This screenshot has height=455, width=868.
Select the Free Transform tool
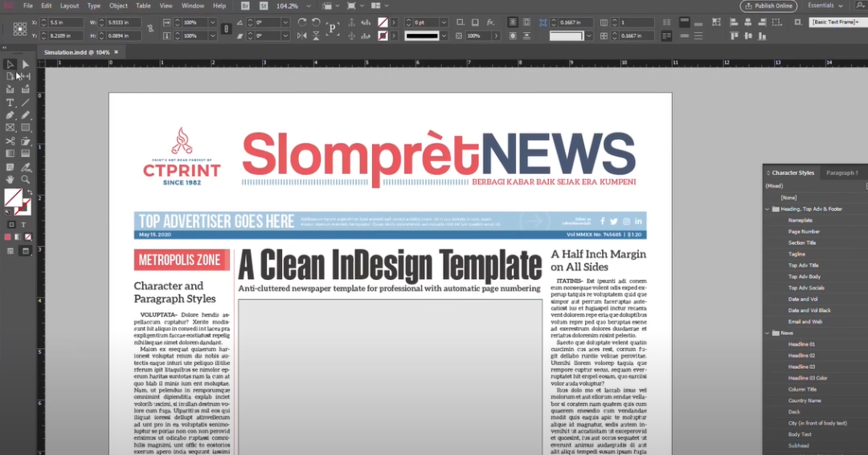click(26, 141)
